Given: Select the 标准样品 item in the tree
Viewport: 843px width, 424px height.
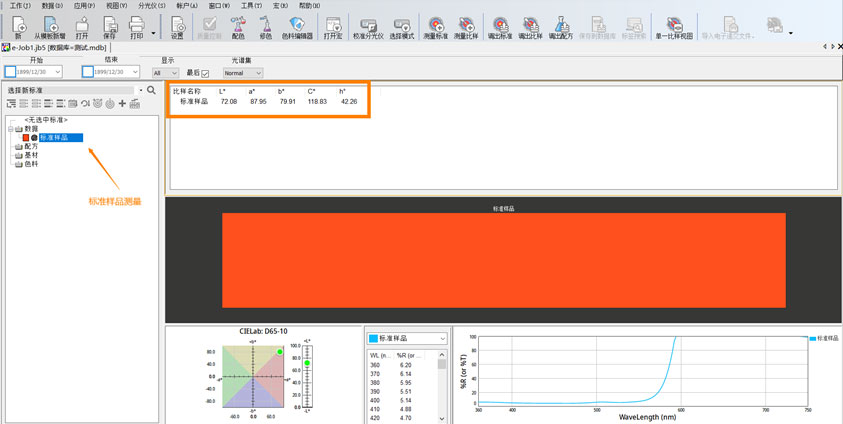Looking at the screenshot, I should click(x=60, y=137).
